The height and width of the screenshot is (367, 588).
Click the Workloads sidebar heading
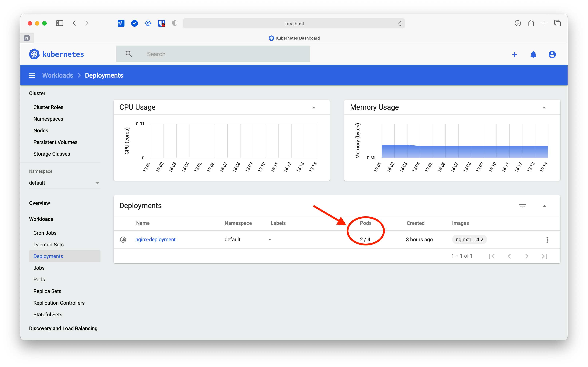[x=41, y=219]
